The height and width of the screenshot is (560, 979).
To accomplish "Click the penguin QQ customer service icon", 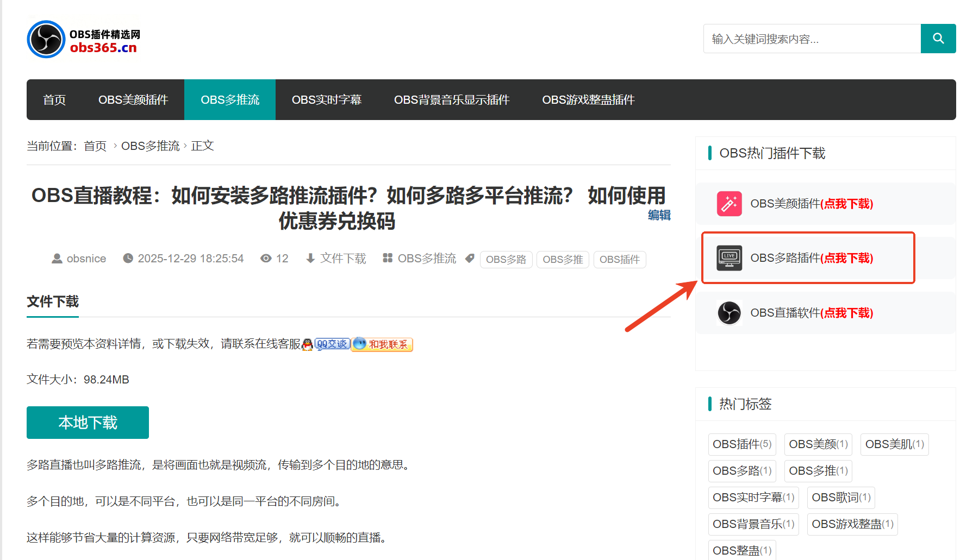I will (x=307, y=344).
